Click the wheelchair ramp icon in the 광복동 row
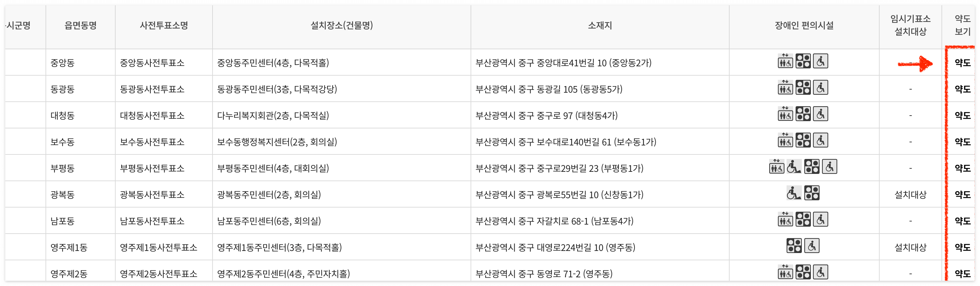 (x=794, y=193)
